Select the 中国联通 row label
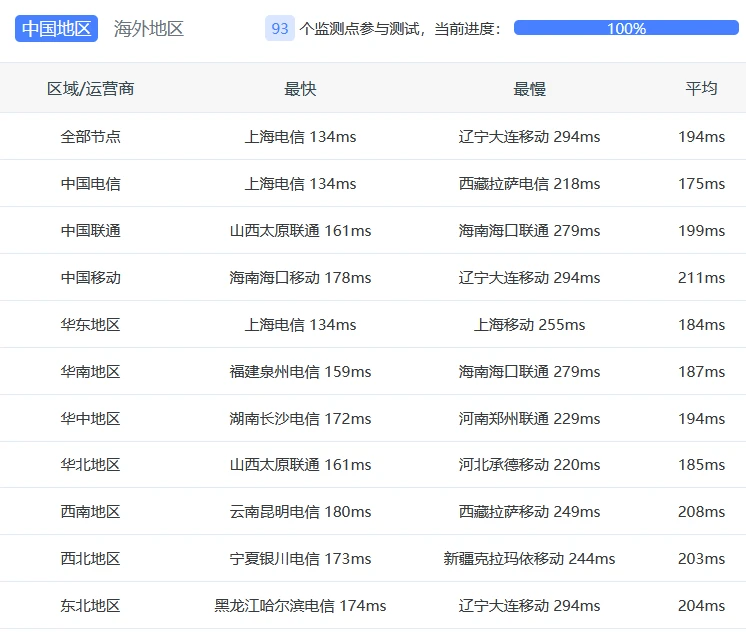746x633 pixels. point(90,231)
